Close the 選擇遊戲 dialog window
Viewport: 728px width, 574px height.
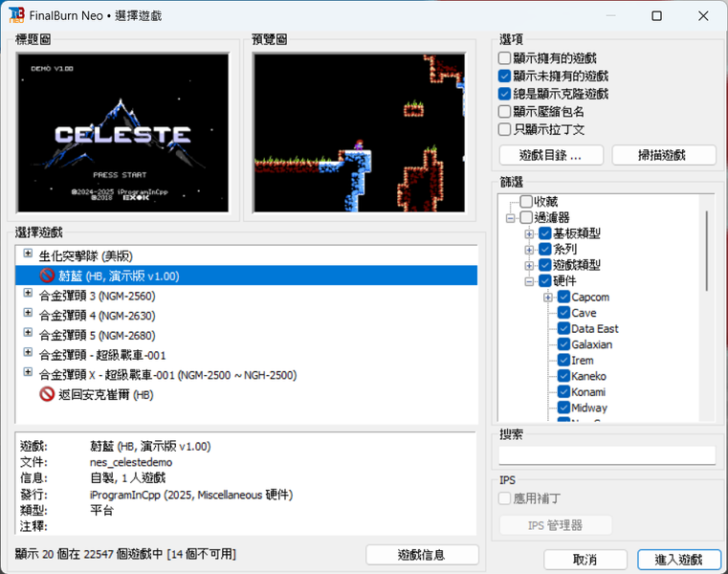[x=703, y=16]
